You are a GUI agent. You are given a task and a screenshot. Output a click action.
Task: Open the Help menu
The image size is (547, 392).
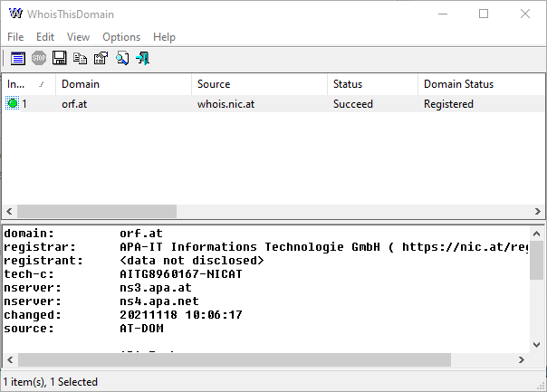pyautogui.click(x=164, y=37)
